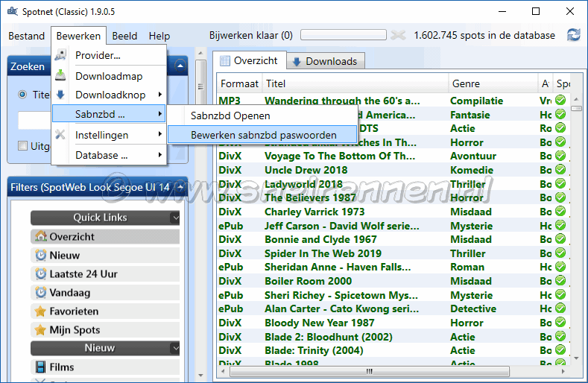Click green checkmark on Blade: Trinity (2004) row

click(560, 350)
